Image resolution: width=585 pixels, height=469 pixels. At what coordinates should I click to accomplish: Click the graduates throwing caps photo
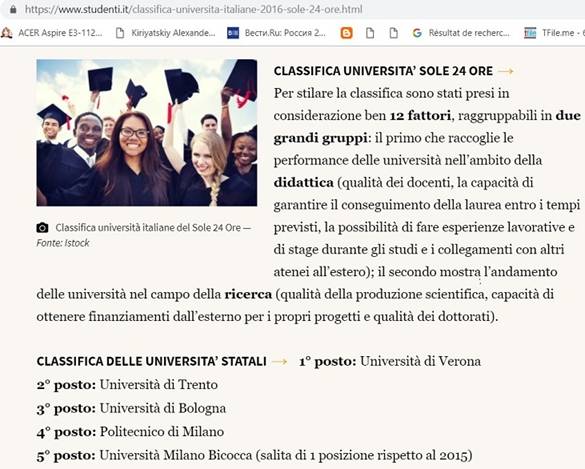tap(147, 133)
